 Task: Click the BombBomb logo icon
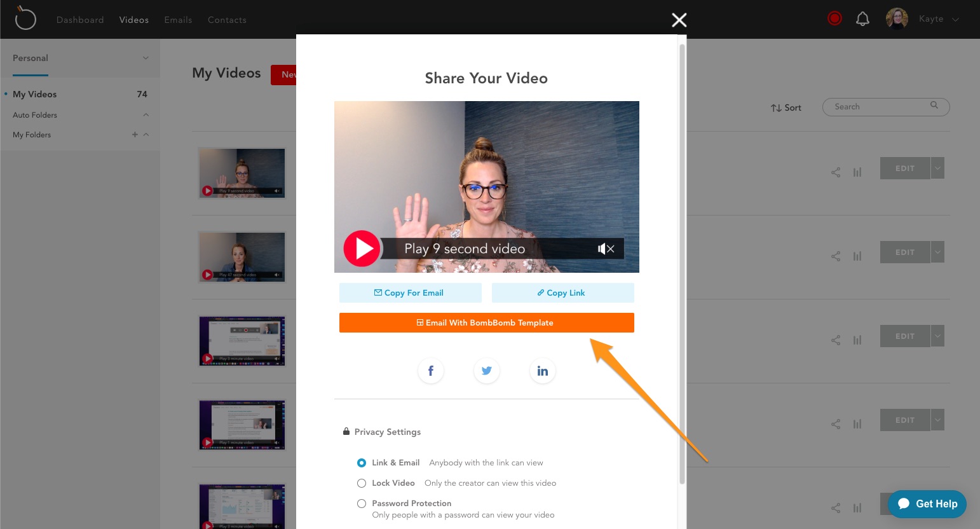(25, 18)
